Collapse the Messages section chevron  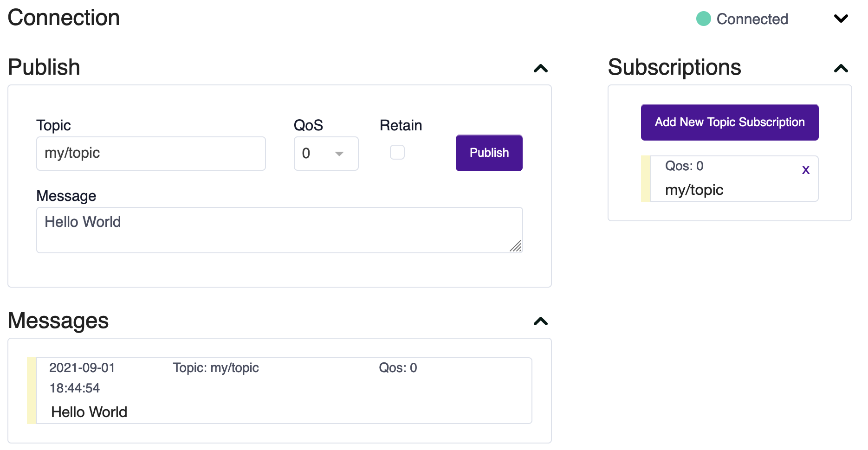click(541, 321)
